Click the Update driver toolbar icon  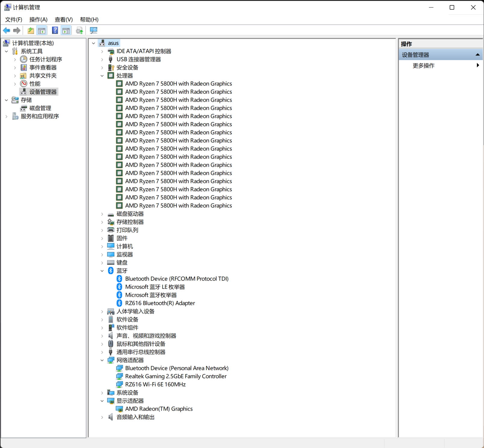[x=79, y=30]
